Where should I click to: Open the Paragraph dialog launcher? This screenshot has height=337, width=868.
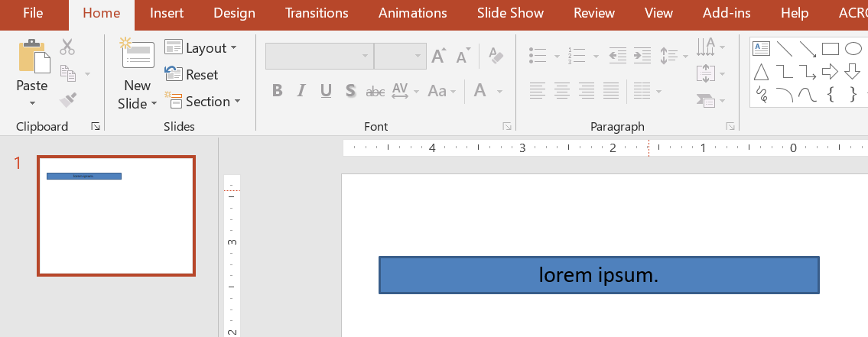point(730,127)
